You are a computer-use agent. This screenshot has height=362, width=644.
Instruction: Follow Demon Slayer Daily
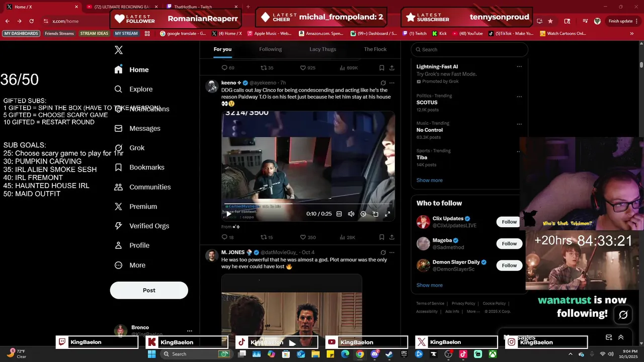click(509, 265)
